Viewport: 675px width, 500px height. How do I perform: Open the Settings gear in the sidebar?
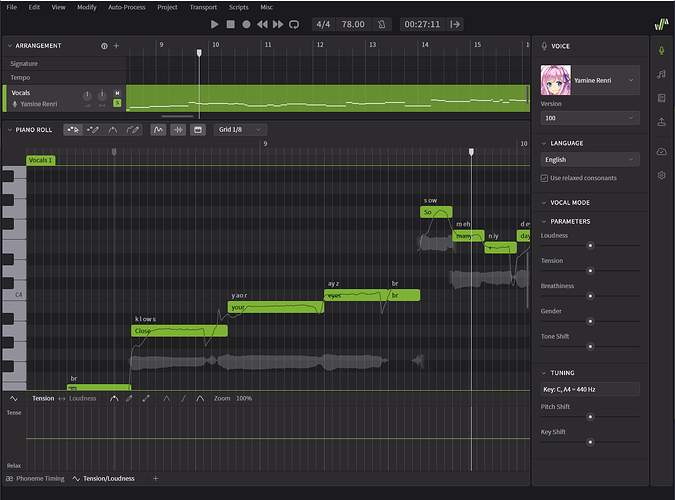coord(661,175)
